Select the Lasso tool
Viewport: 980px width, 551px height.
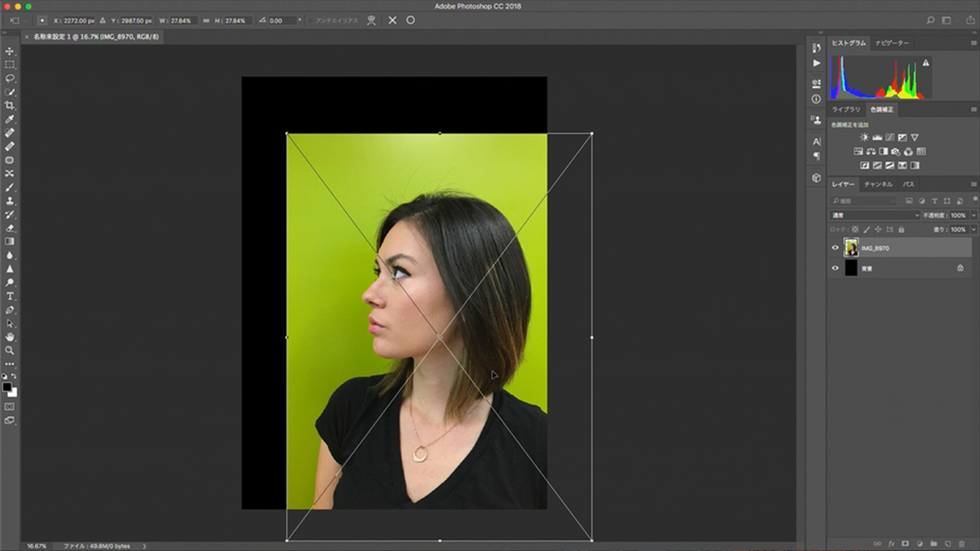10,79
